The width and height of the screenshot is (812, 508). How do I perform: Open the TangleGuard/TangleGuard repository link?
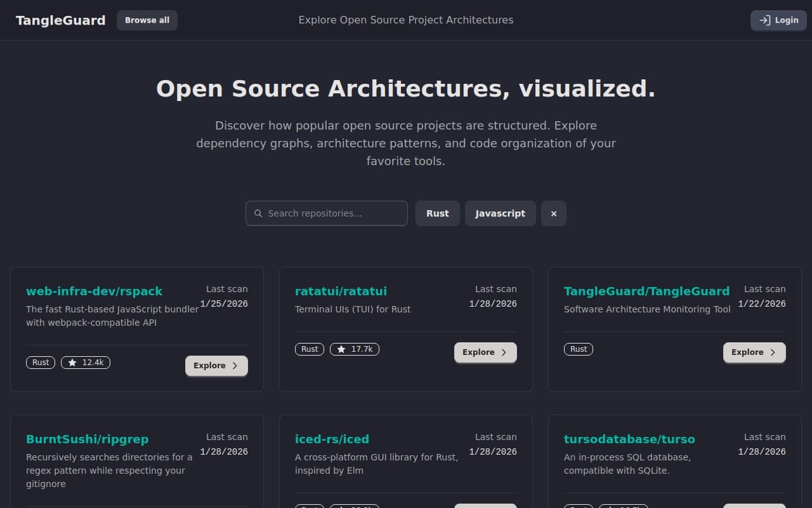click(646, 291)
